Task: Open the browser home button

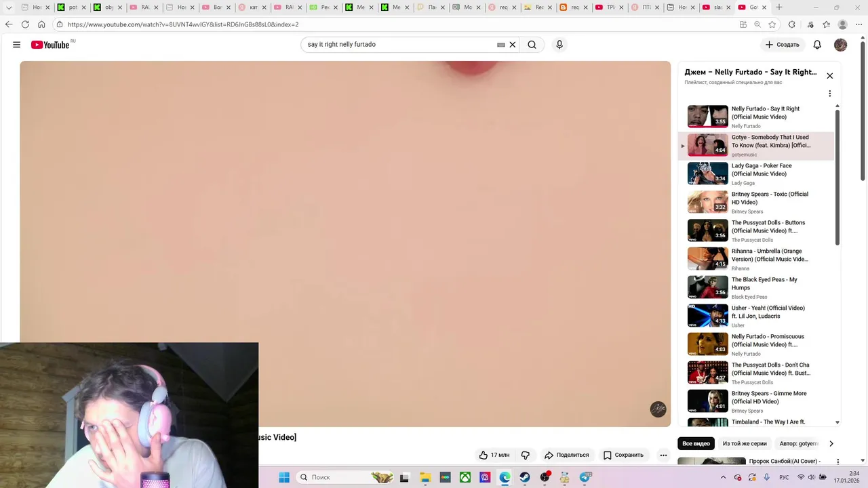Action: pos(41,24)
